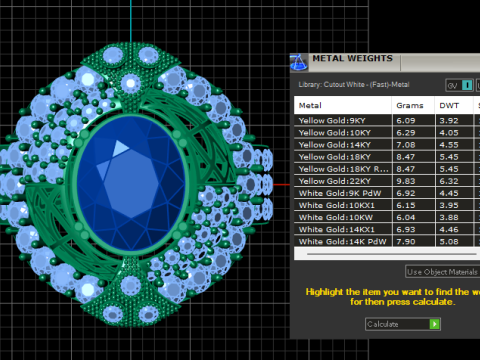Click the 3.92 DWT value
Image resolution: width=480 pixels, height=360 pixels.
tap(449, 121)
